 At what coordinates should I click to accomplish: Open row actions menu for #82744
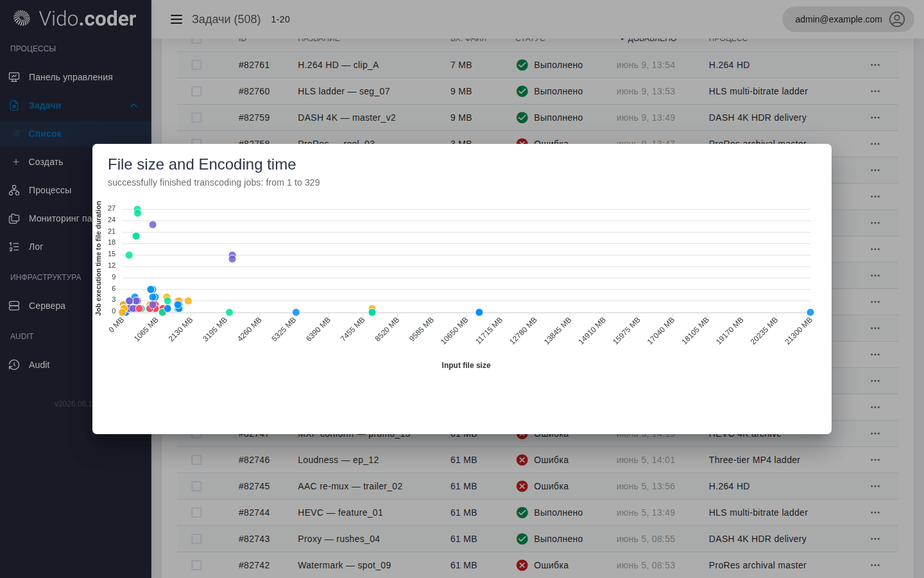pos(875,512)
